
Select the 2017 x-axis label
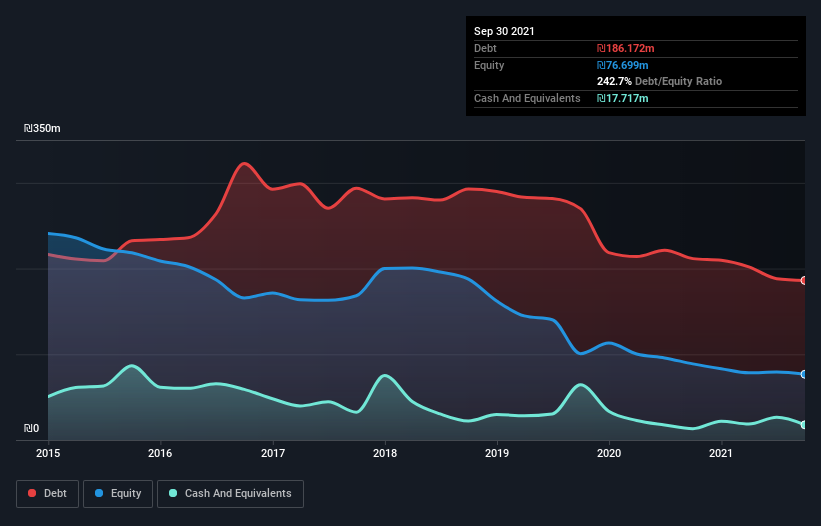click(273, 453)
